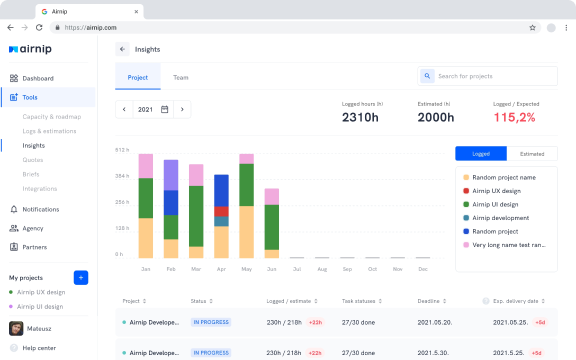This screenshot has height=360, width=576.
Task: Open Briefs in the sidebar
Action: point(31,174)
